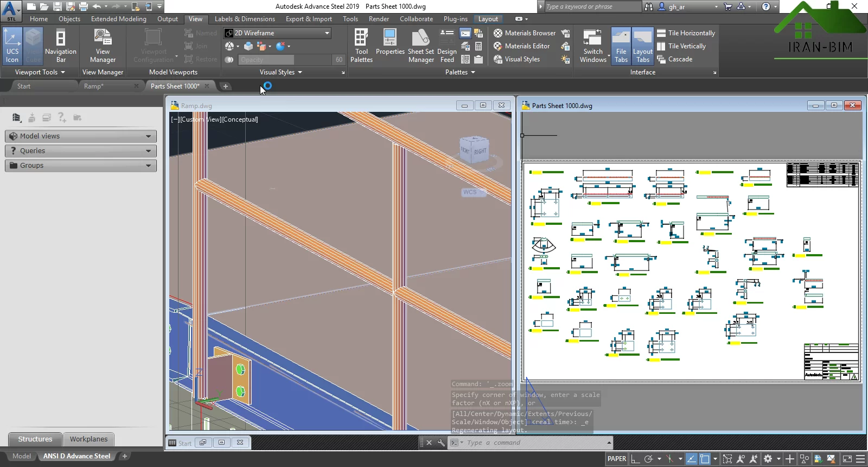Expand the Model views section
The width and height of the screenshot is (868, 467).
tap(81, 136)
